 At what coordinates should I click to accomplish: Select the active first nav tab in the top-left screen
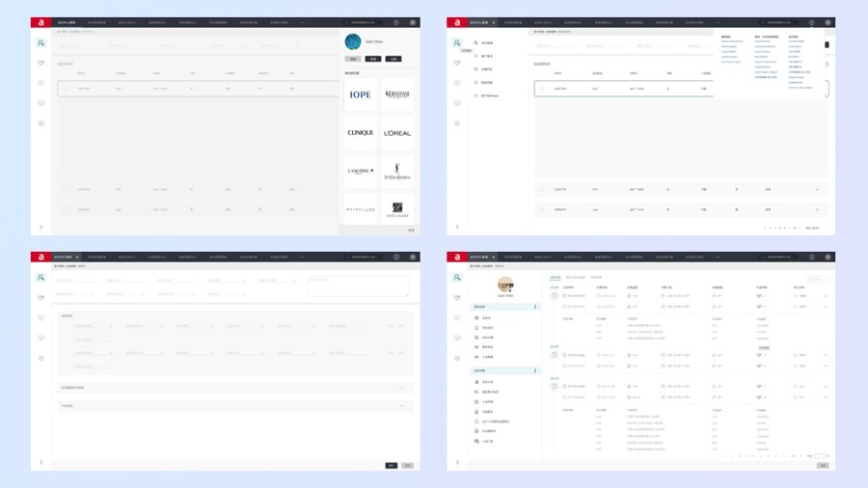pyautogui.click(x=67, y=23)
